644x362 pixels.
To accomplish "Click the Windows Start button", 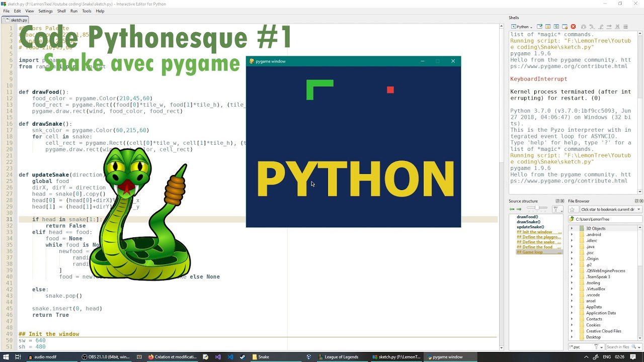I will click(5, 357).
